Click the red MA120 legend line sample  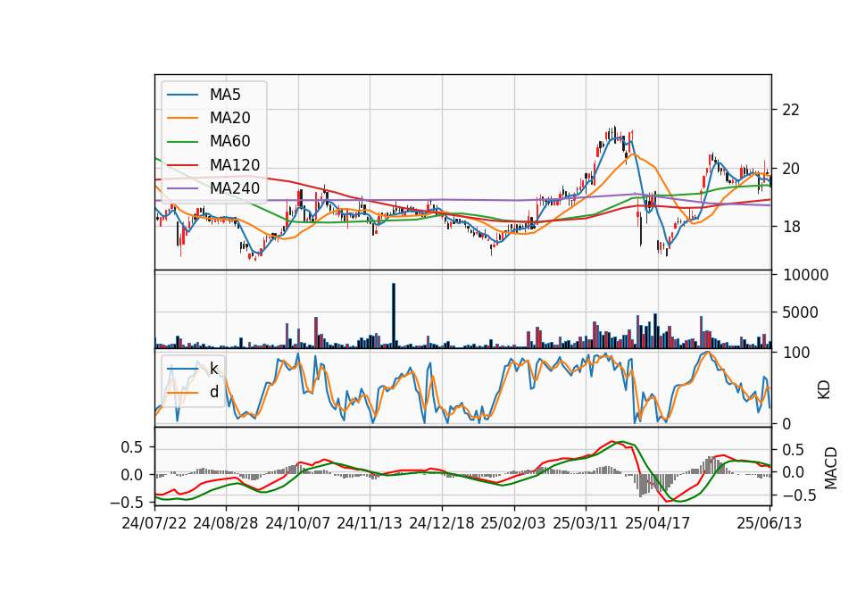[x=182, y=165]
